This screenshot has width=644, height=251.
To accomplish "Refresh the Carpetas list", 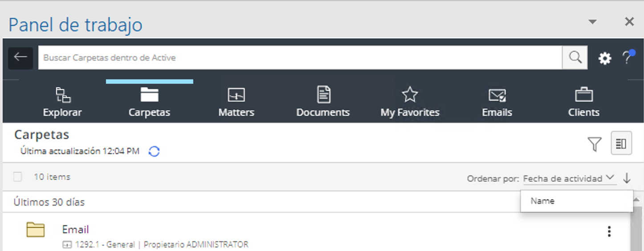I will 154,151.
